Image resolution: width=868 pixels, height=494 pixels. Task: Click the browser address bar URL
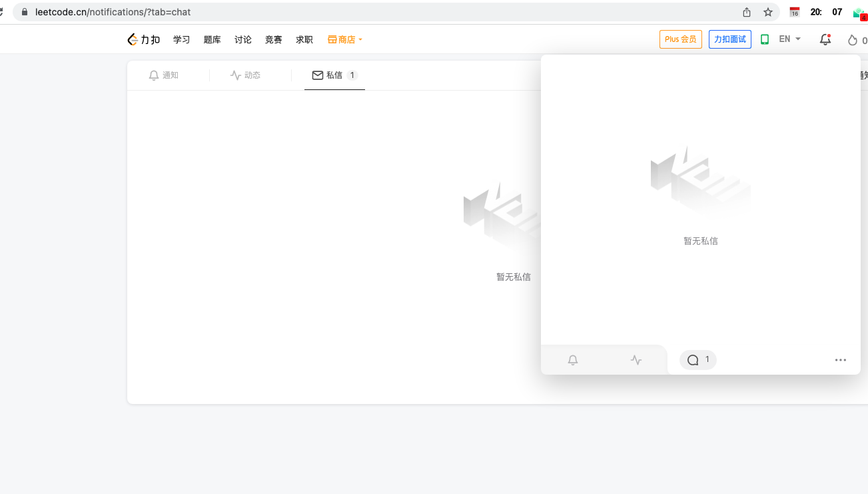(113, 12)
